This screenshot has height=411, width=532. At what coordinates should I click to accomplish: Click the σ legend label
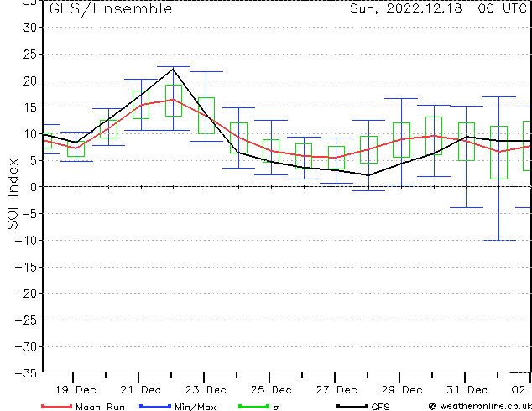pyautogui.click(x=276, y=408)
